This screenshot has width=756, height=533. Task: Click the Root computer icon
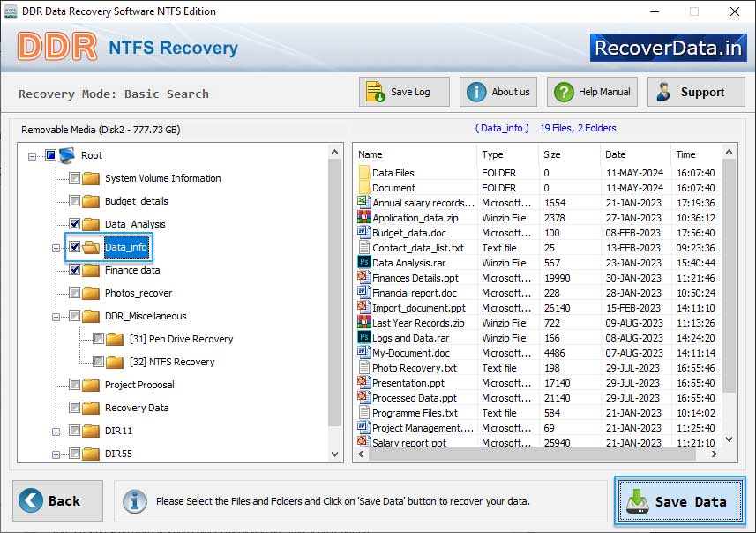click(x=67, y=155)
